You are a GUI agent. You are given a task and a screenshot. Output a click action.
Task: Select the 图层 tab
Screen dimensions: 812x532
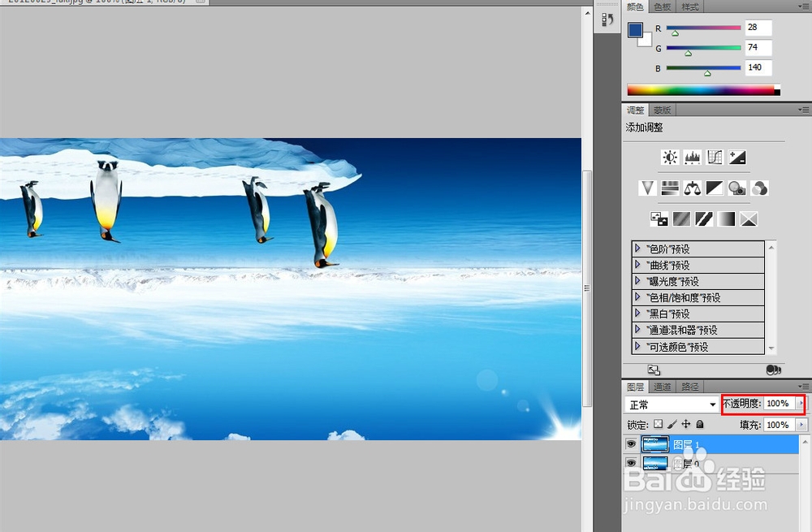coord(635,387)
